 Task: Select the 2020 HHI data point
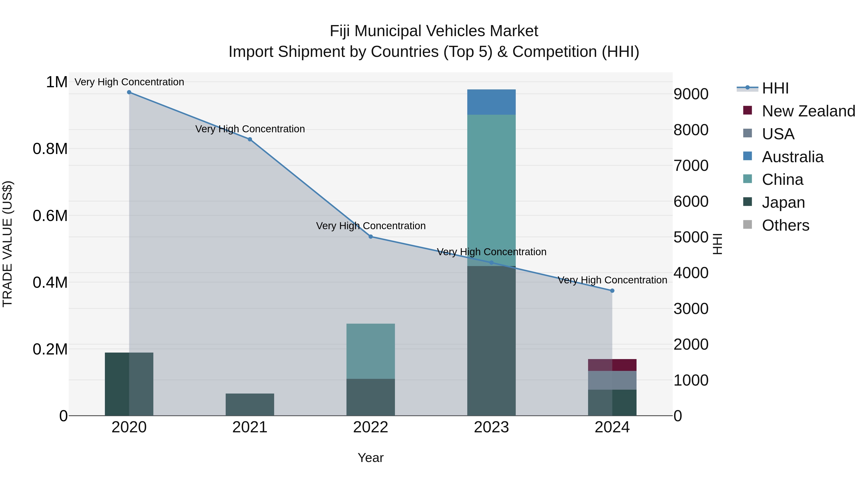pos(129,92)
